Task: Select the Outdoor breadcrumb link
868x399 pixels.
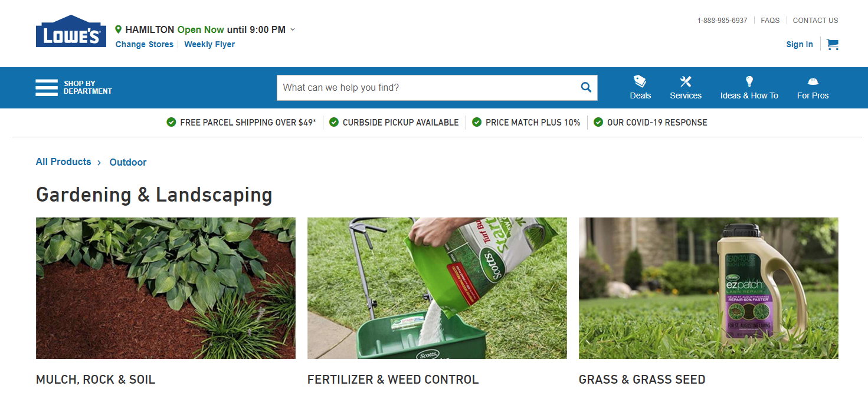Action: click(x=128, y=162)
